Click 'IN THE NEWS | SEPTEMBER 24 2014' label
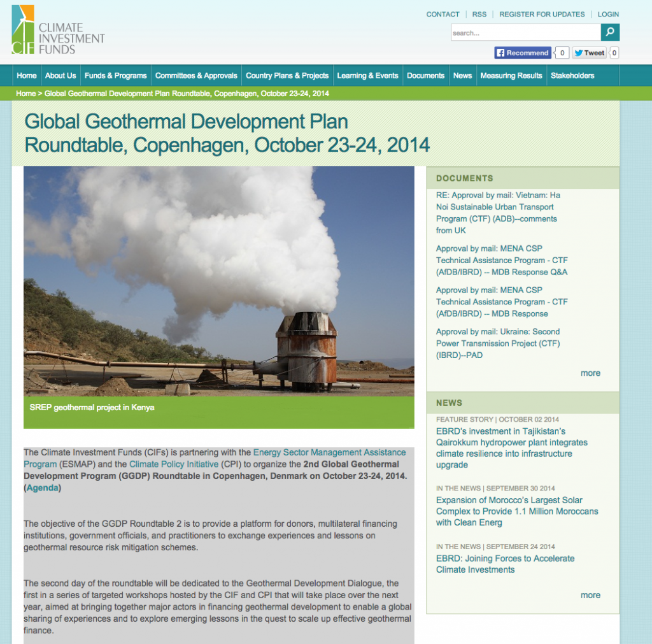The image size is (652, 644). (495, 547)
